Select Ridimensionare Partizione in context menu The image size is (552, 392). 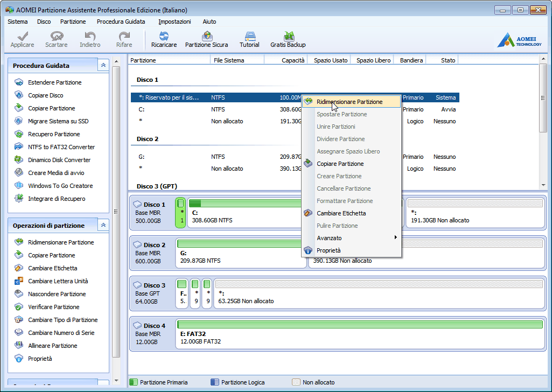(350, 102)
